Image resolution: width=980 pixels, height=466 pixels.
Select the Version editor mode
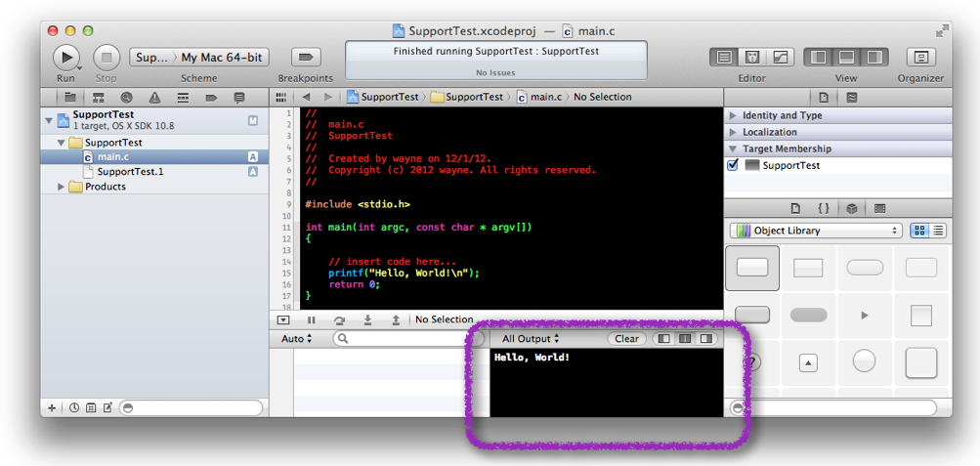coord(780,58)
